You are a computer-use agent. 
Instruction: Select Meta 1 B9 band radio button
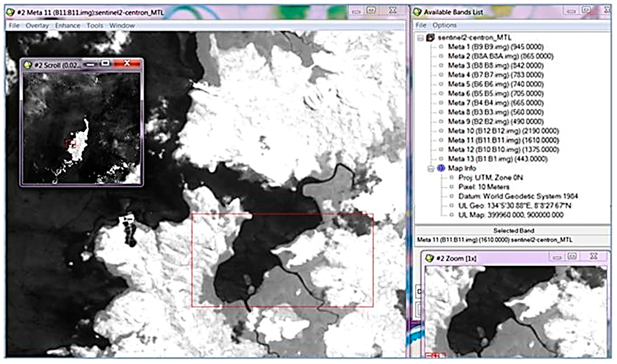[441, 47]
